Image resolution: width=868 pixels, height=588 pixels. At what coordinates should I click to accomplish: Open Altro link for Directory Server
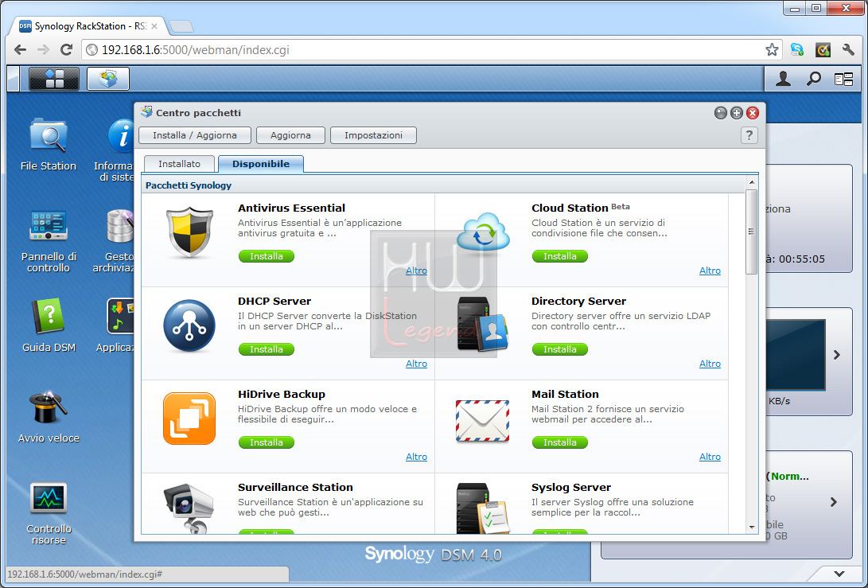click(710, 364)
